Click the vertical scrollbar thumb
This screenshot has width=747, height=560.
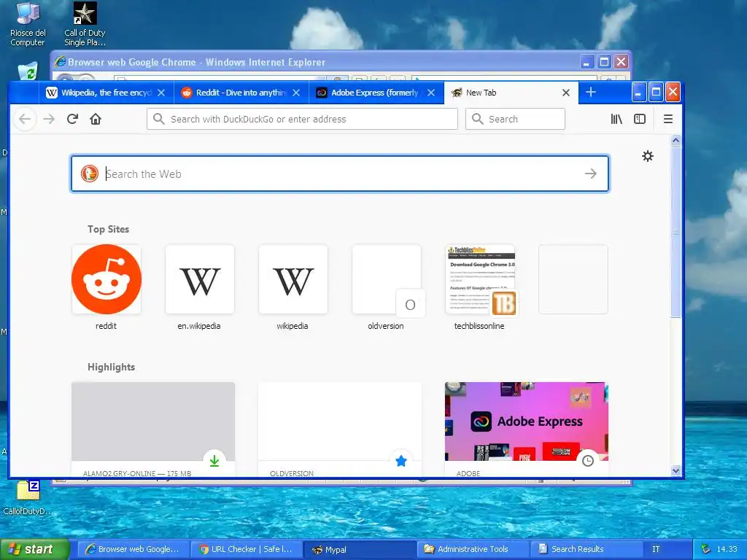(x=676, y=232)
